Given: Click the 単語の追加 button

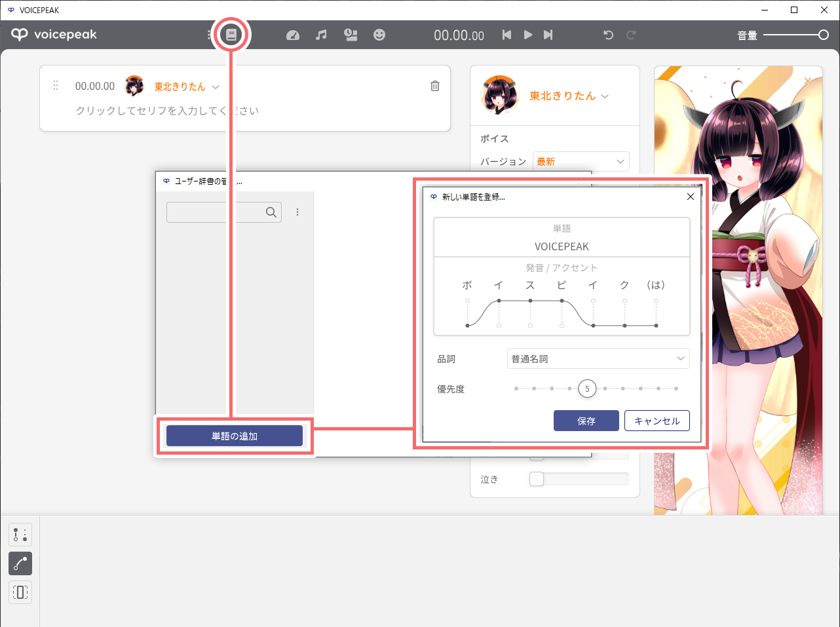Looking at the screenshot, I should point(235,436).
